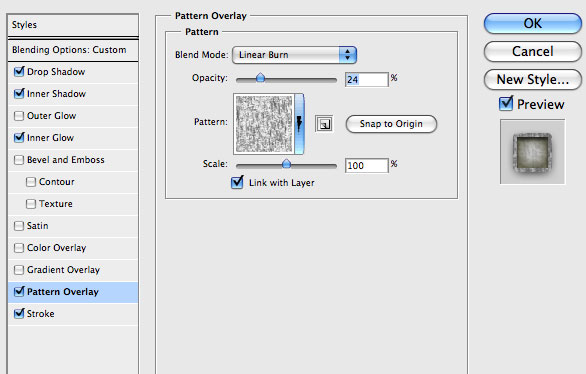Enable the Texture checkbox
Image resolution: width=586 pixels, height=374 pixels.
[x=31, y=204]
